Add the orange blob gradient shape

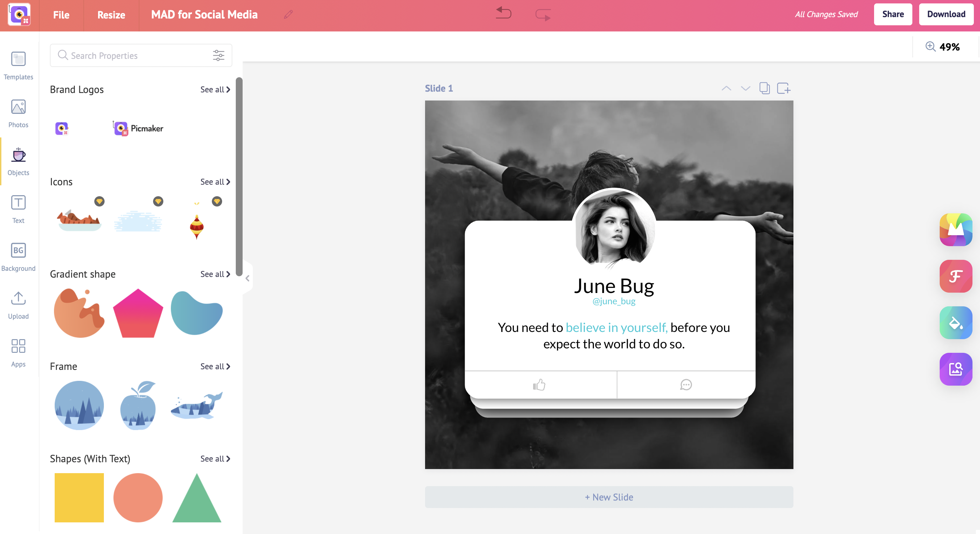[x=79, y=313]
